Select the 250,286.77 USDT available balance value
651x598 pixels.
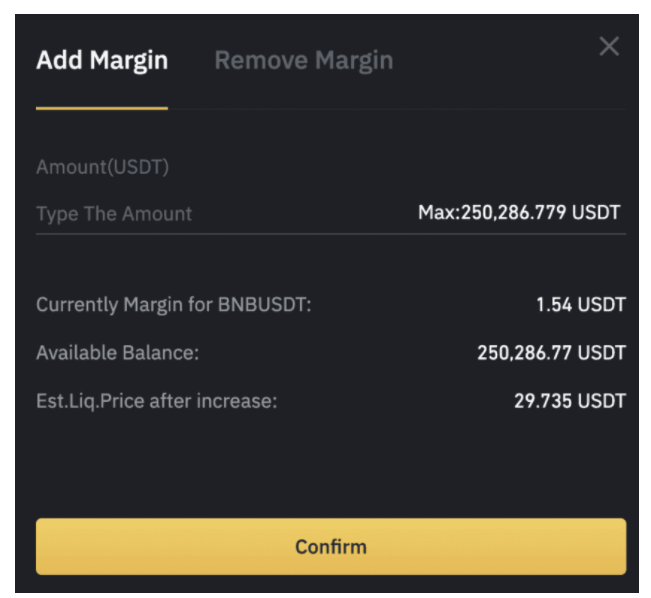[x=551, y=353]
